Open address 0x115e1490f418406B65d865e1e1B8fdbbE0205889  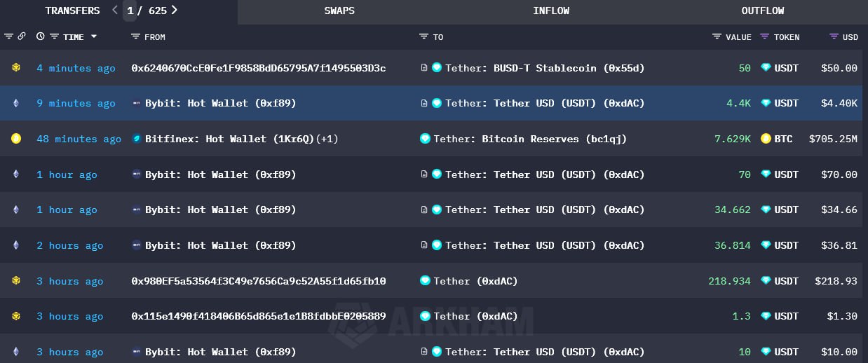pos(259,316)
